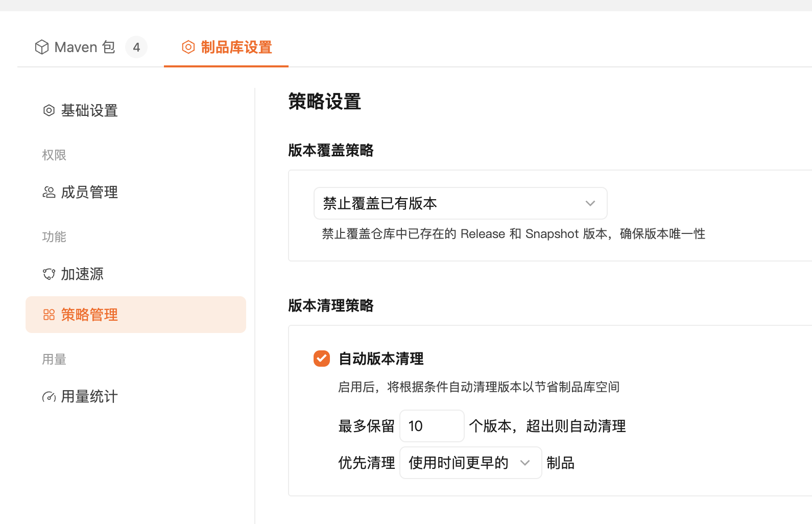Click the 优先清理 label
Image resolution: width=812 pixels, height=524 pixels.
367,463
